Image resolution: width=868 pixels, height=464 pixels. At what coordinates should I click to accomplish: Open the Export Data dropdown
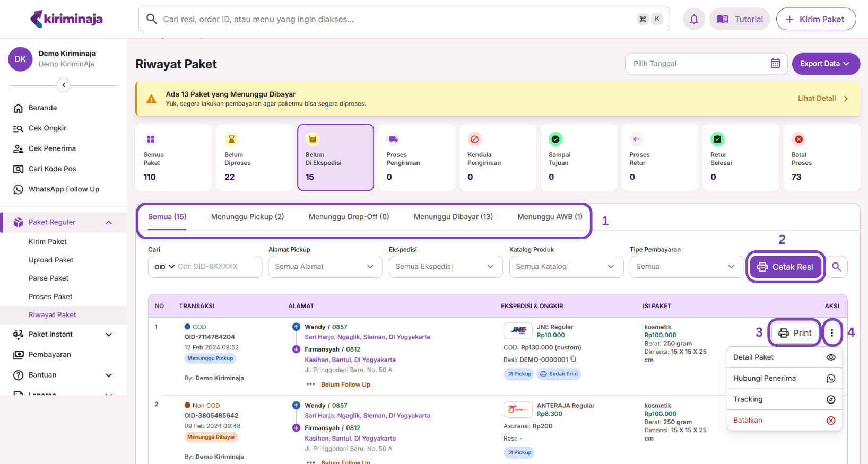[x=825, y=64]
